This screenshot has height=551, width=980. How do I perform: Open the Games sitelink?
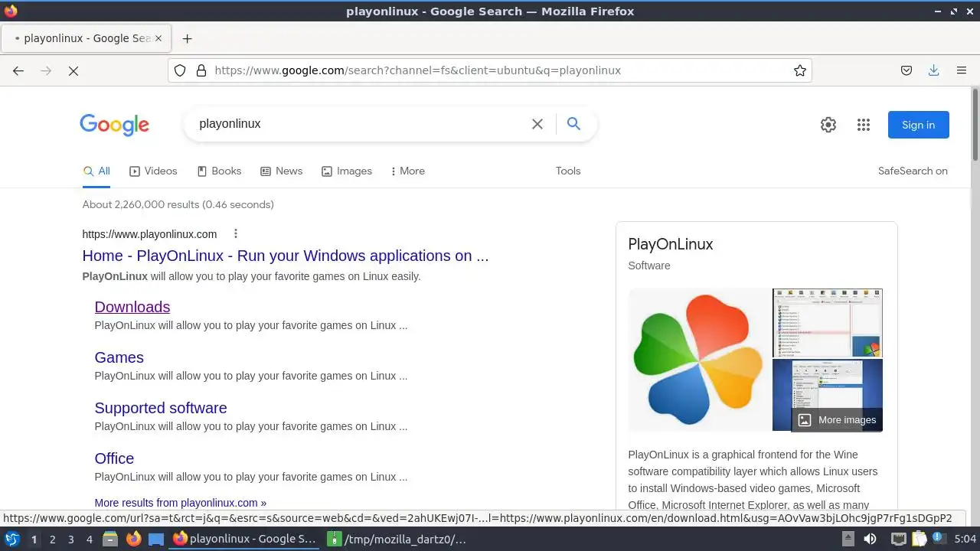[119, 357]
